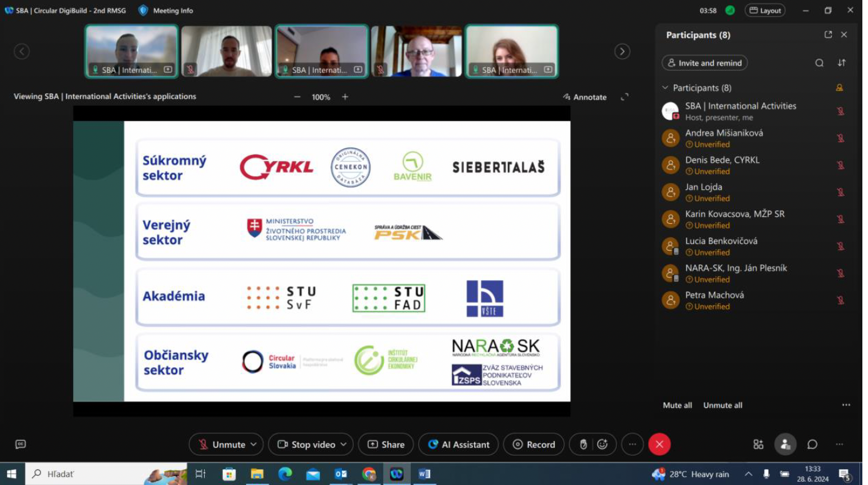Toggle mute for Denis Bede, CYRKL
This screenshot has width=868, height=485.
840,165
